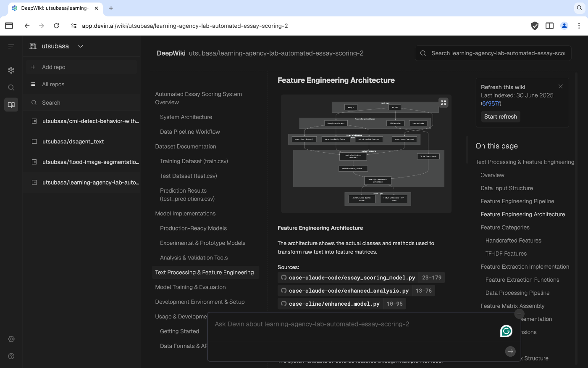Open source case-cline/enhanced_model.py 10-95
This screenshot has height=368, width=588.
pyautogui.click(x=342, y=304)
